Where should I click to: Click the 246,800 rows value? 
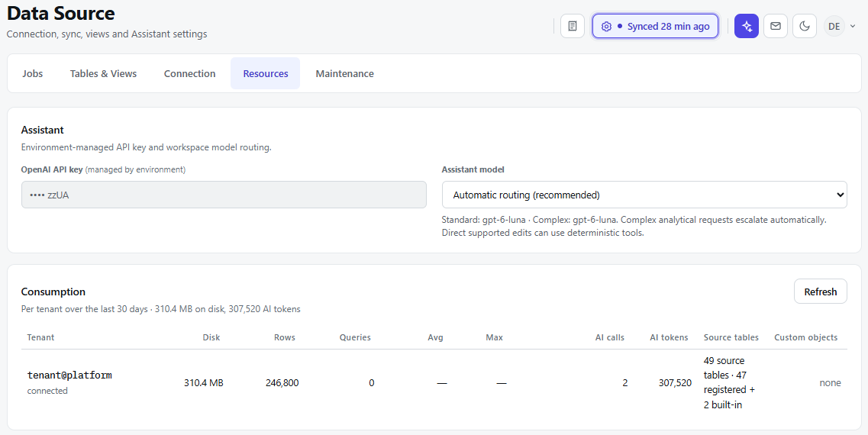282,383
